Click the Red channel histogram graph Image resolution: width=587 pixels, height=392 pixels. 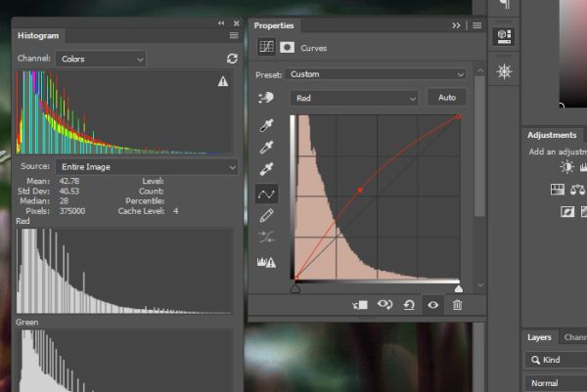(x=124, y=271)
